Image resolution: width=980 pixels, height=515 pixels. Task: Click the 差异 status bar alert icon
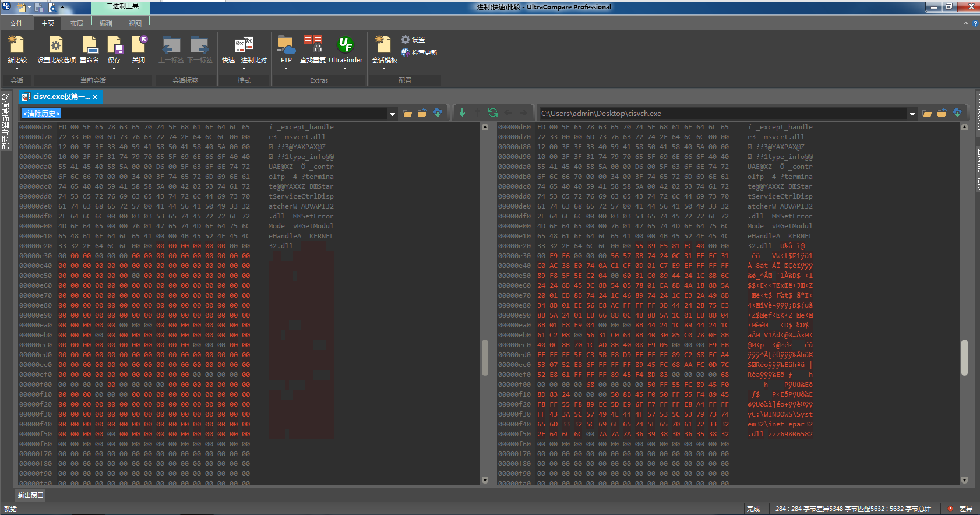pyautogui.click(x=950, y=509)
